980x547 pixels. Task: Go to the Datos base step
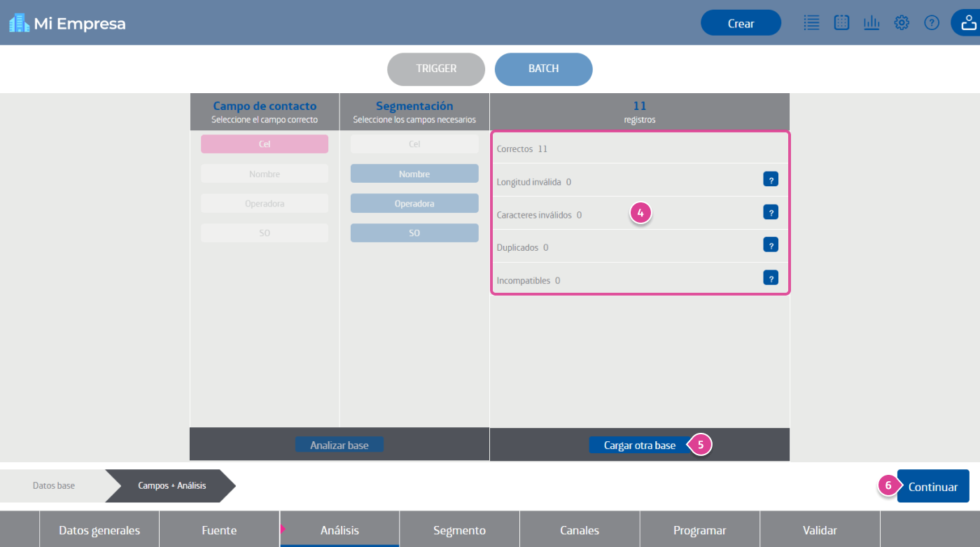click(54, 485)
